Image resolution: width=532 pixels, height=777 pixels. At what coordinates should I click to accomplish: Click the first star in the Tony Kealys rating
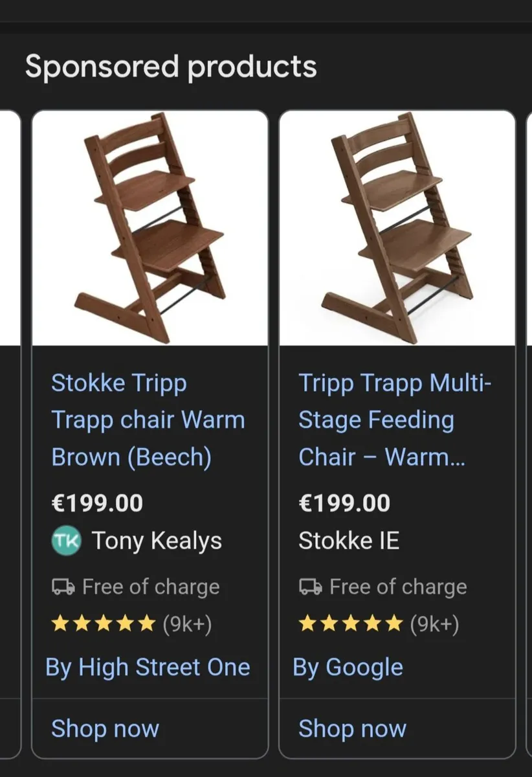point(59,624)
